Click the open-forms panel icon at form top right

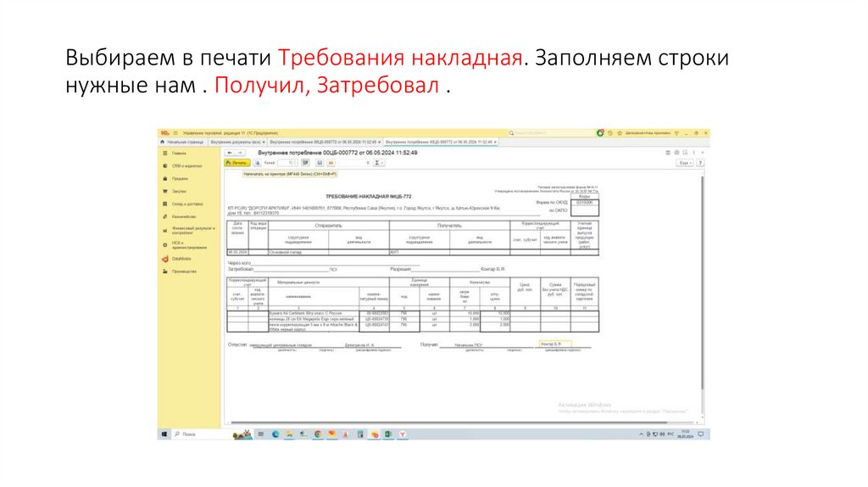coord(668,153)
